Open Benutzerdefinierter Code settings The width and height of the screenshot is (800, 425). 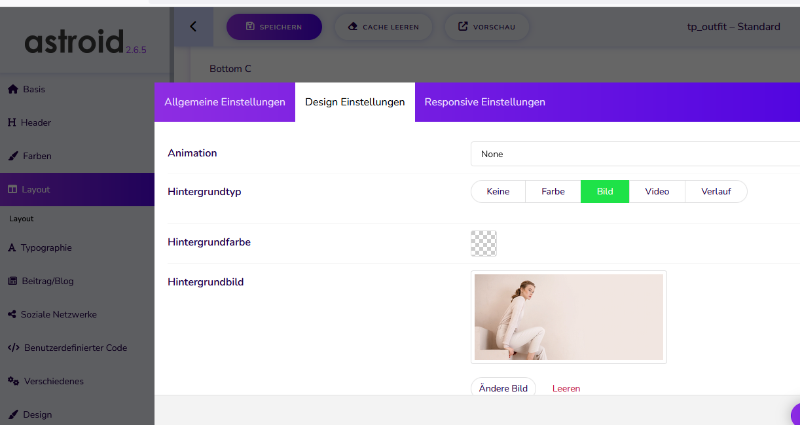tap(77, 348)
